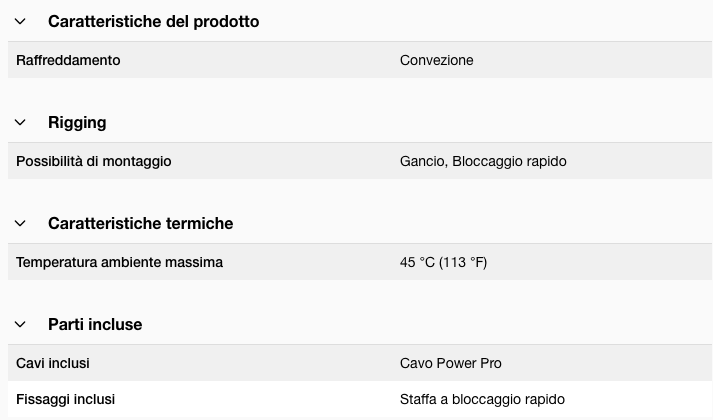Collapse chevron beside Caratteristiche del prodotto
This screenshot has height=420, width=713.
pyautogui.click(x=20, y=21)
